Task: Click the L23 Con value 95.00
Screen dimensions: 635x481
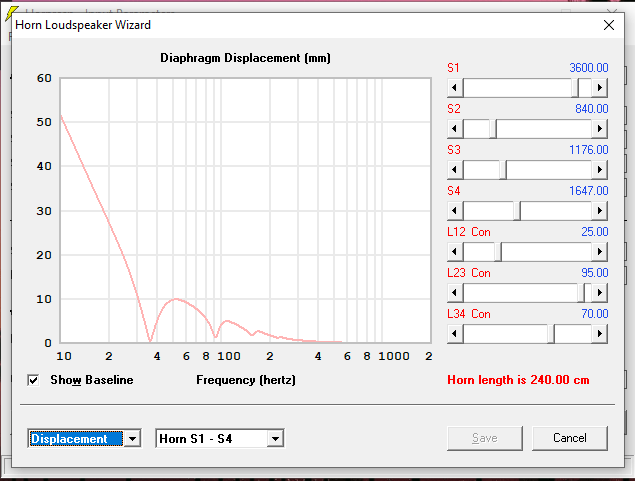Action: pyautogui.click(x=595, y=272)
